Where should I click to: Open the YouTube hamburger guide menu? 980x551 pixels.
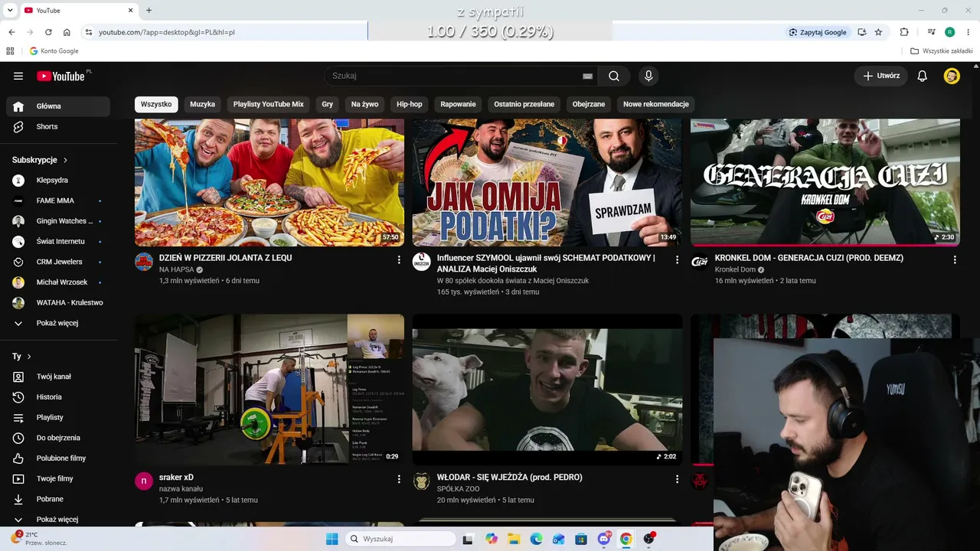(18, 76)
